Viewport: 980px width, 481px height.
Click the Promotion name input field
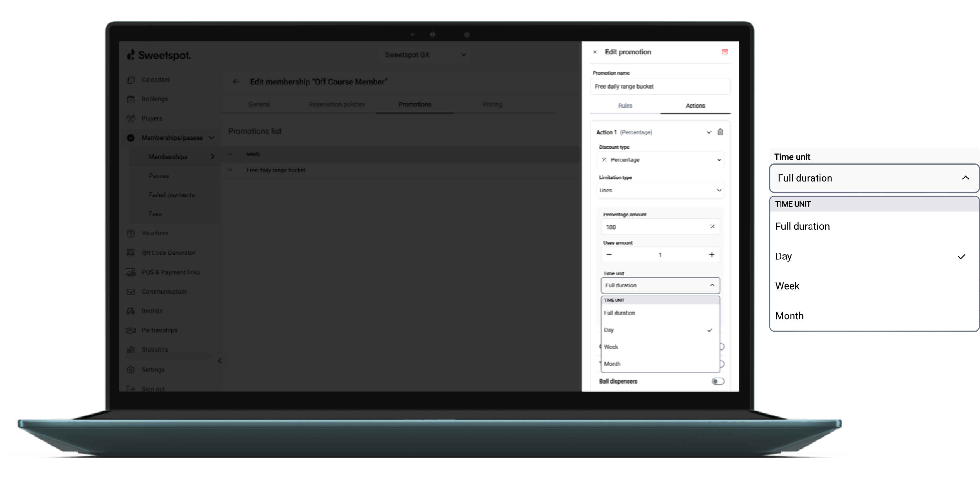pyautogui.click(x=660, y=86)
